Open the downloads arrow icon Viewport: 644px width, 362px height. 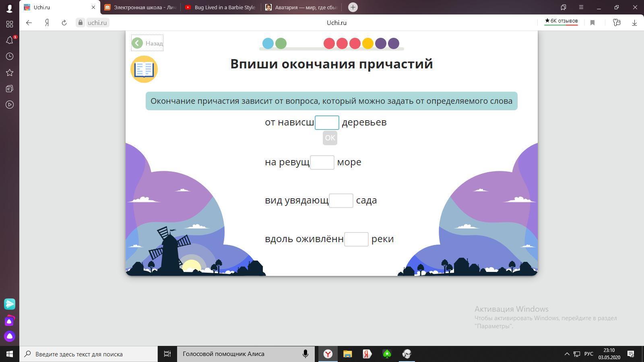point(634,23)
